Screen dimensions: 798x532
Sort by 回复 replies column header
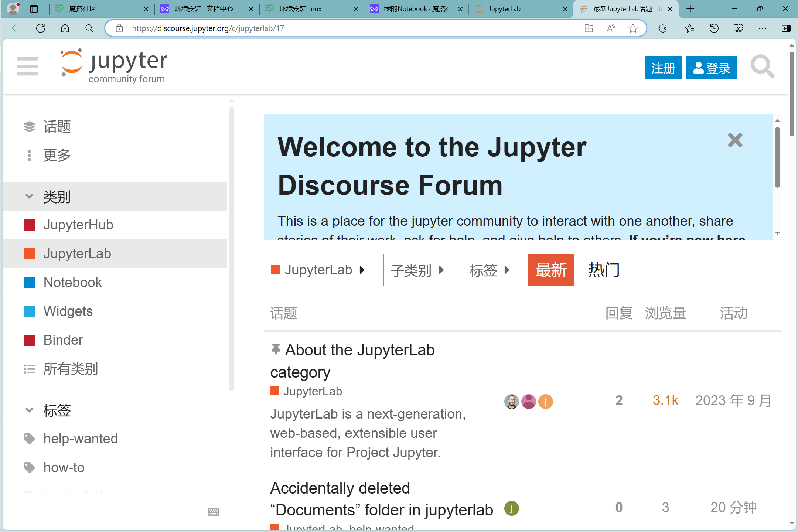619,313
